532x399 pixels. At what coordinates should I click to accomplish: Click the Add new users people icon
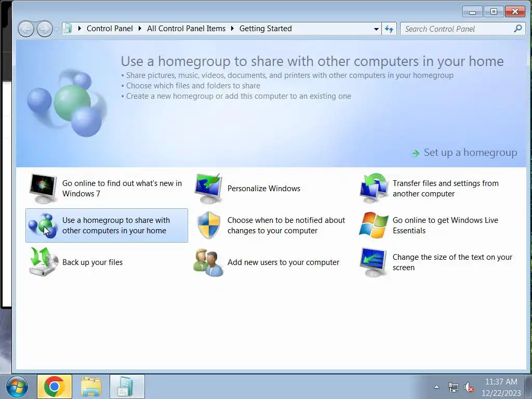(208, 262)
